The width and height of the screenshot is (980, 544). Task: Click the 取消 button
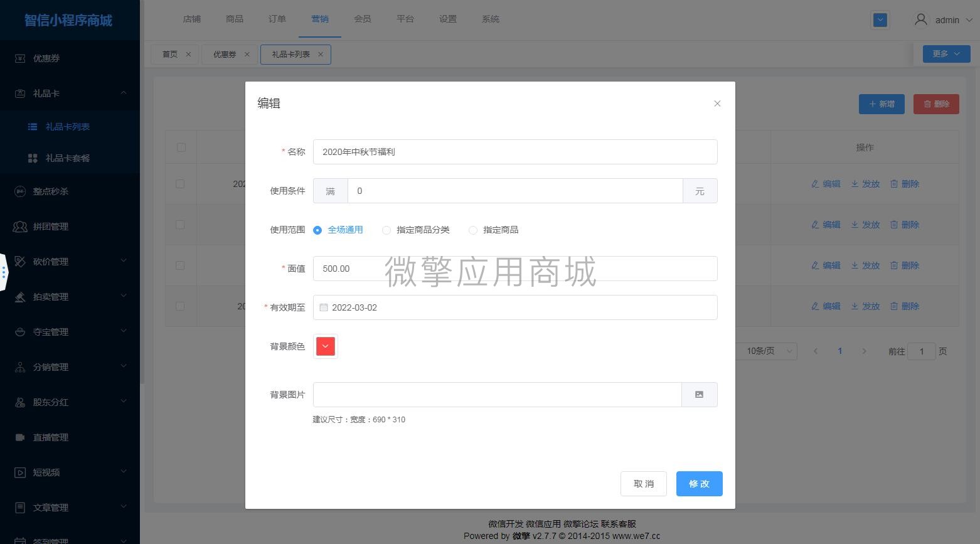click(x=644, y=484)
